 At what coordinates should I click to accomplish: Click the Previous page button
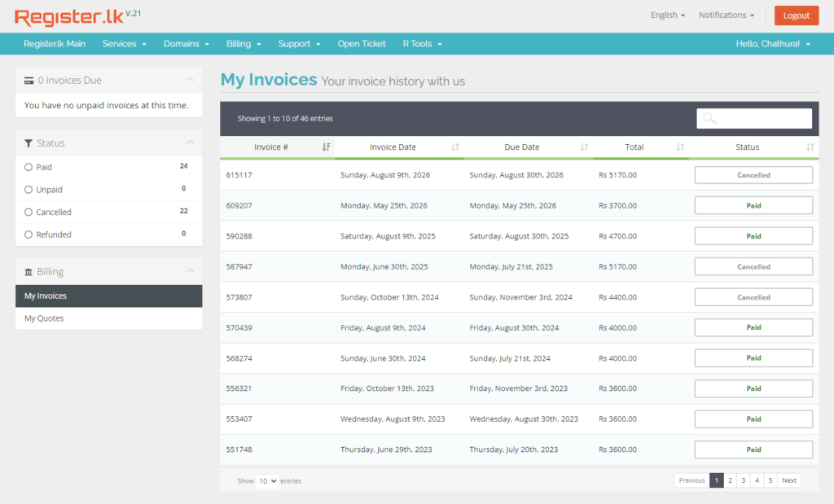[691, 480]
